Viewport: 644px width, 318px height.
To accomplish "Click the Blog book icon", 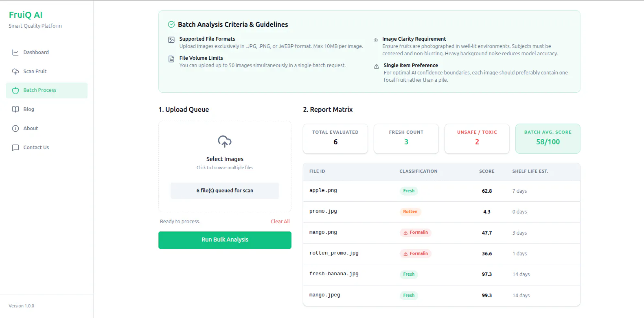I will coord(15,109).
